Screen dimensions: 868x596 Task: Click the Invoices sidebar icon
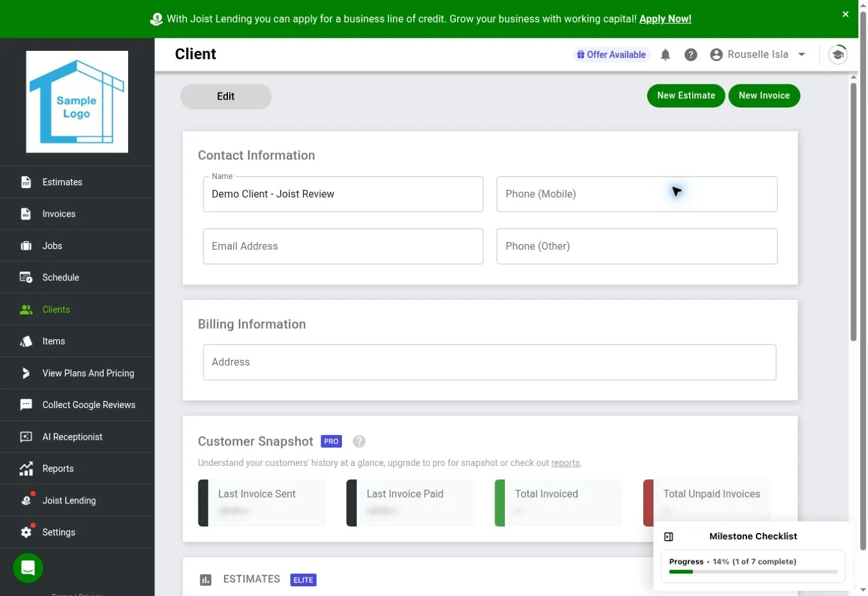click(26, 214)
